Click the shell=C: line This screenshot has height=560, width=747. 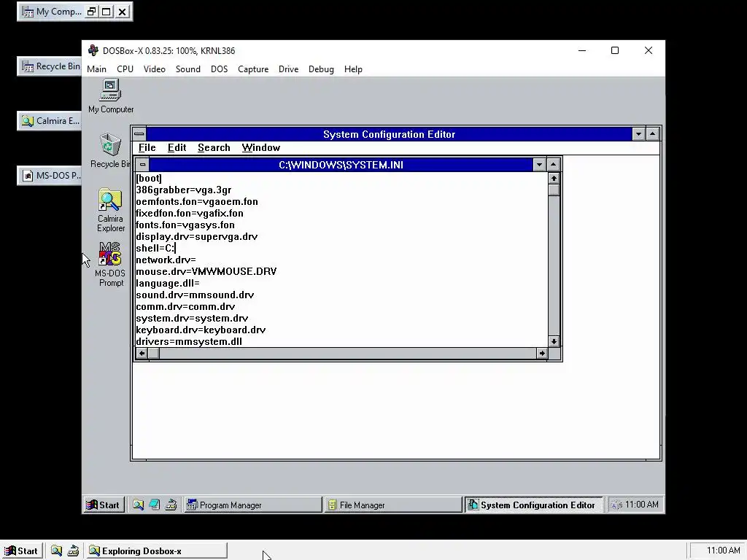(155, 248)
